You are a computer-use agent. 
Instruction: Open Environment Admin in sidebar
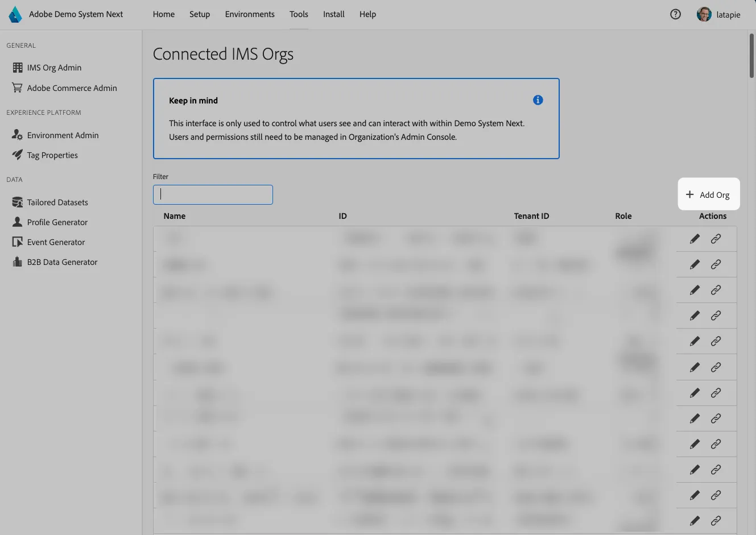[x=56, y=135]
